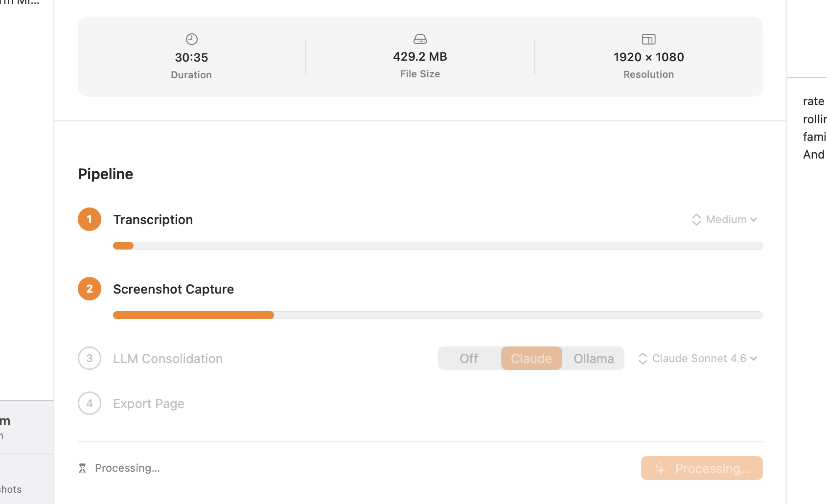Select Ollama as consolidation provider

point(593,358)
